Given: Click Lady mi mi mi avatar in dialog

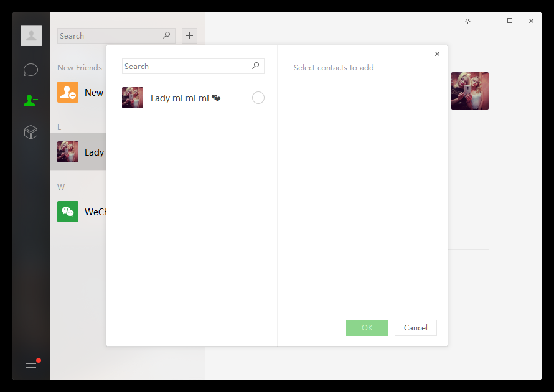Looking at the screenshot, I should point(133,98).
